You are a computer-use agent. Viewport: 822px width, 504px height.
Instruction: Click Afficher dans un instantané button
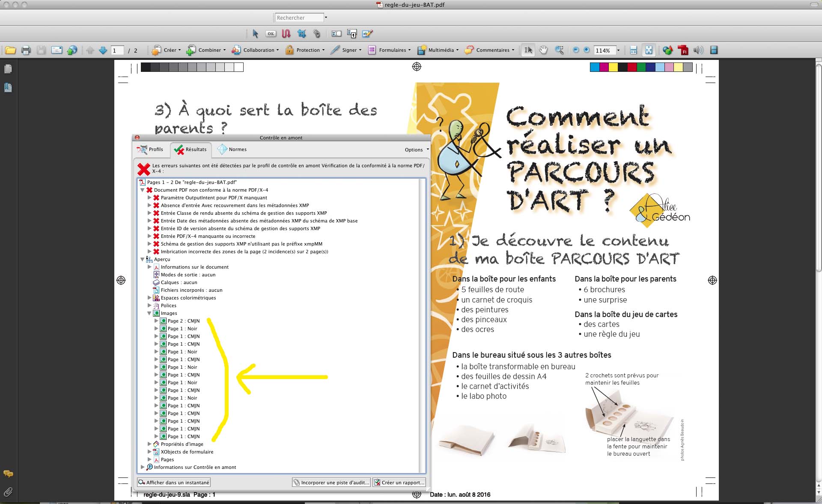[174, 482]
